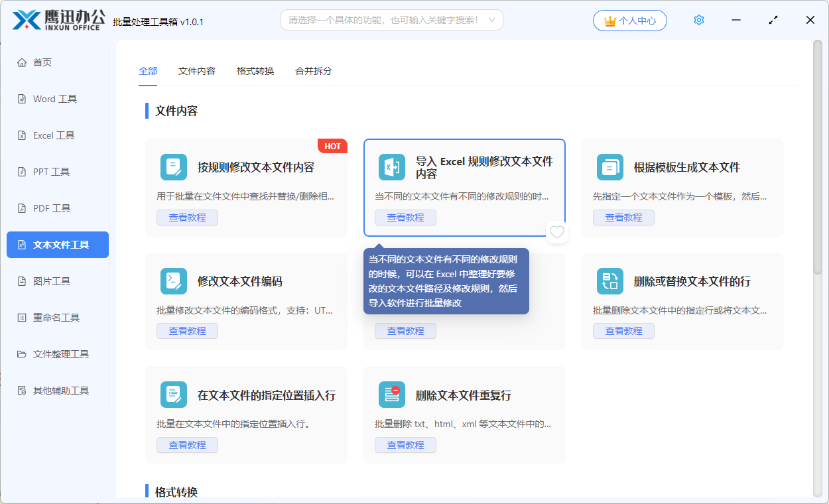Select the 修改文本文件编码 tool icon
This screenshot has width=829, height=504.
point(173,281)
